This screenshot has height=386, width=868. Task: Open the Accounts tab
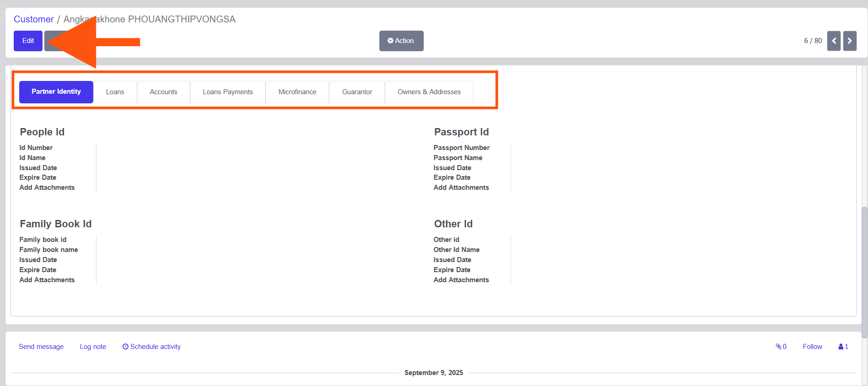click(x=163, y=92)
